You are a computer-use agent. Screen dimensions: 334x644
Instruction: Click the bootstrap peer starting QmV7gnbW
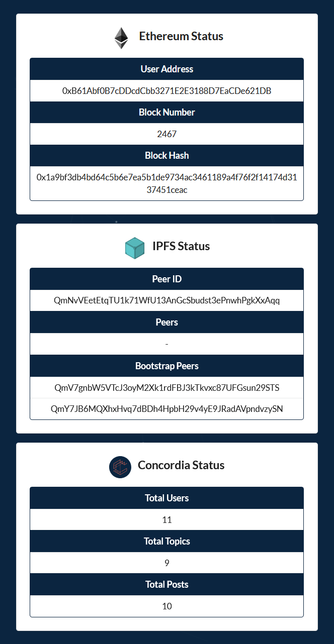(167, 388)
